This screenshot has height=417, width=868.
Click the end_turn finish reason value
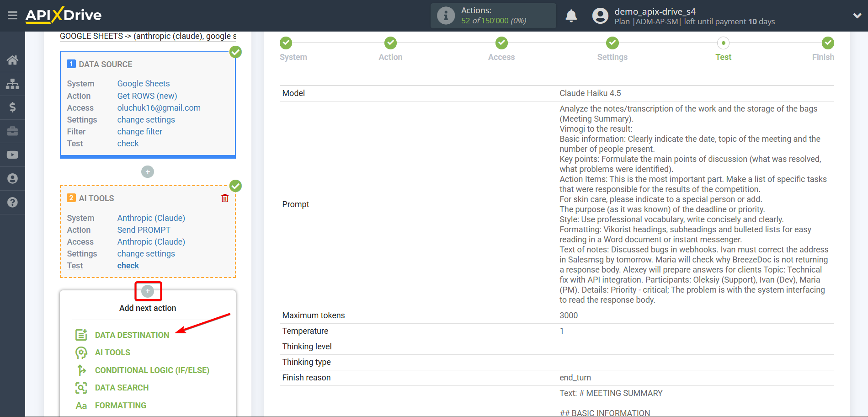[x=575, y=378]
